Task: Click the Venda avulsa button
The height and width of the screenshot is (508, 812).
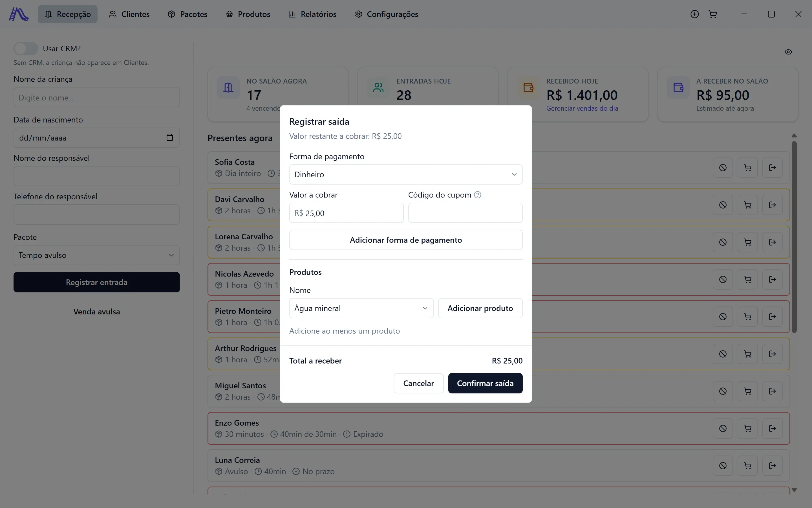Action: click(97, 312)
